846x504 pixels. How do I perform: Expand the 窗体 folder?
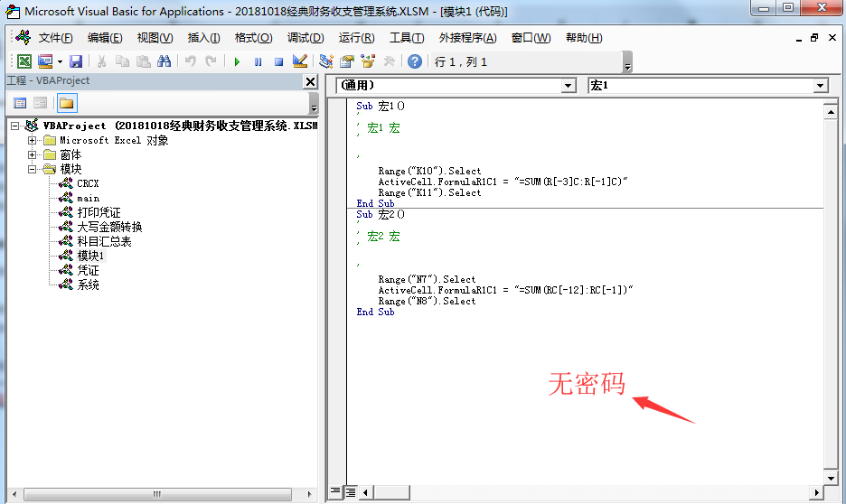click(32, 154)
